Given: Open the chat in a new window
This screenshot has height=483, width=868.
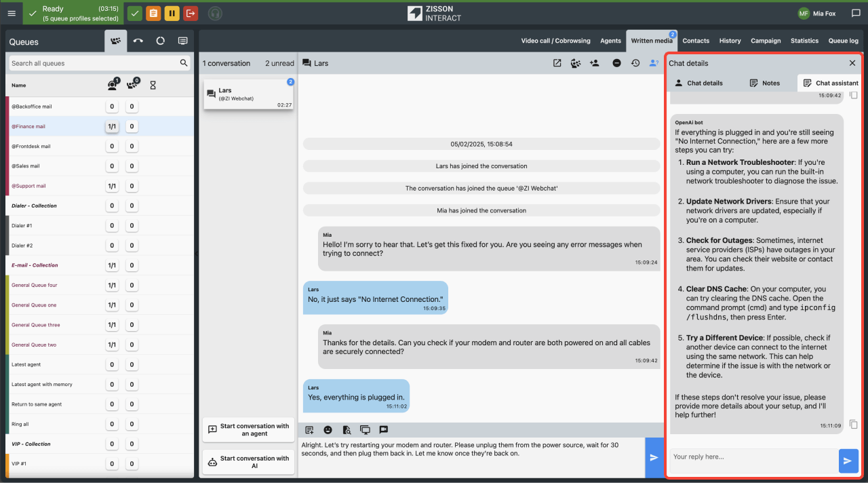Looking at the screenshot, I should click(x=557, y=63).
